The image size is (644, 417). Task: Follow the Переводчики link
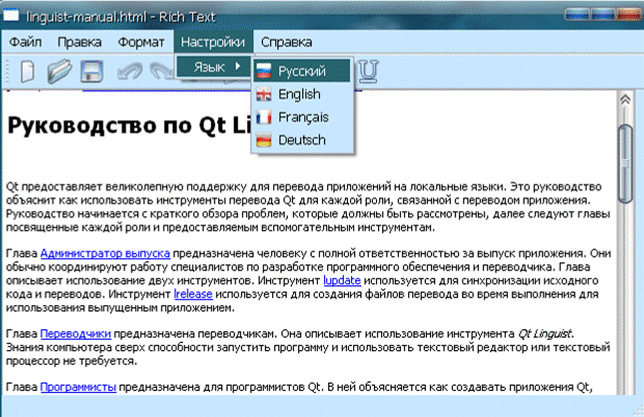(x=76, y=334)
